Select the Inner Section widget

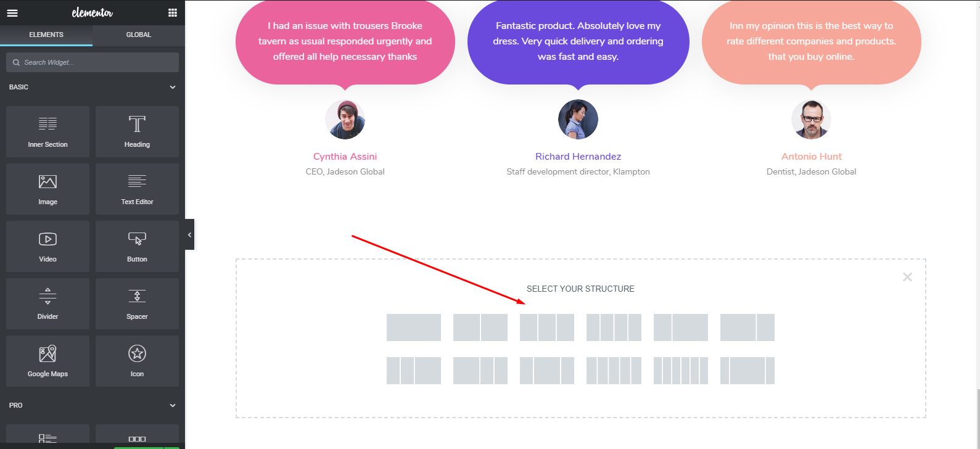coord(47,131)
